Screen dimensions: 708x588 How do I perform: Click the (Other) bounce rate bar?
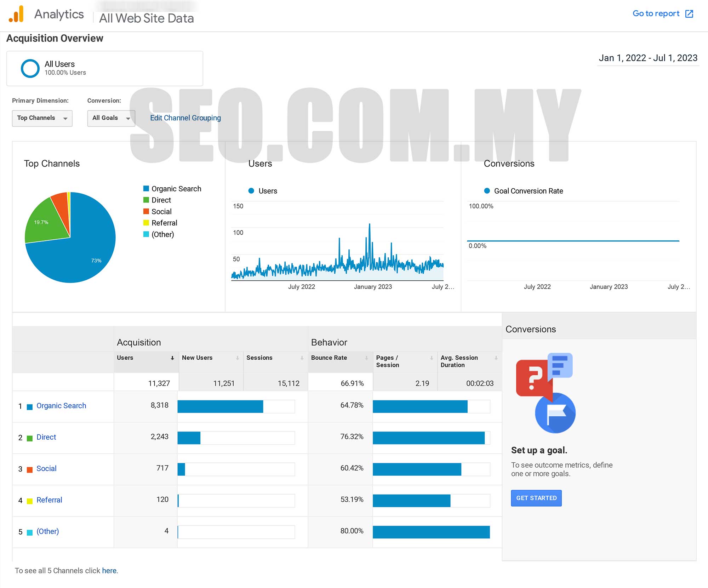[431, 532]
